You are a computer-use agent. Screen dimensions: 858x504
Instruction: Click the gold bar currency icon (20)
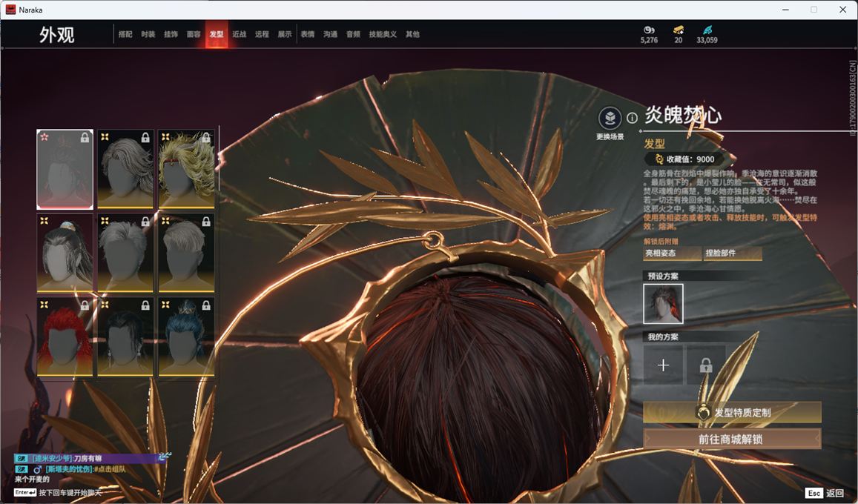click(679, 30)
